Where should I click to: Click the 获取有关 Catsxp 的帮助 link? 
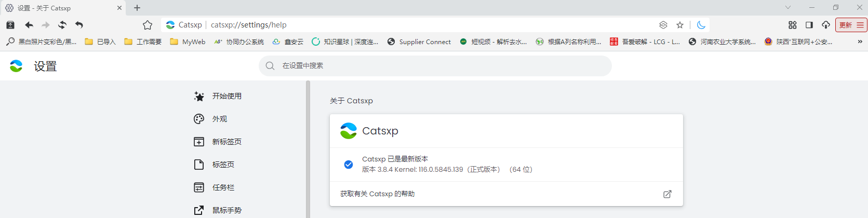tap(506, 194)
